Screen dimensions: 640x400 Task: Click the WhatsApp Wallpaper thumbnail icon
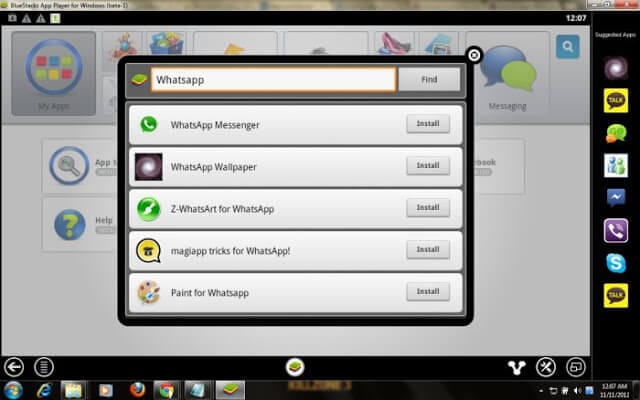tap(149, 167)
